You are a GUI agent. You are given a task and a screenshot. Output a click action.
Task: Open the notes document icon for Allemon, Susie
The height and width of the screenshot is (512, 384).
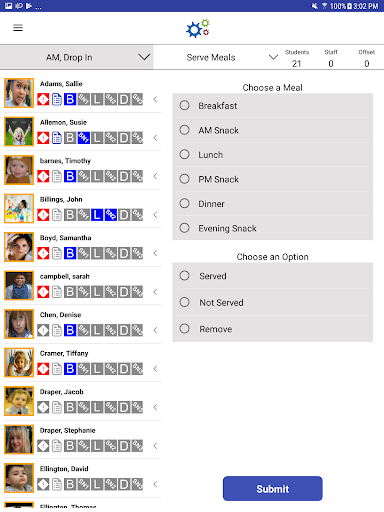pyautogui.click(x=57, y=138)
